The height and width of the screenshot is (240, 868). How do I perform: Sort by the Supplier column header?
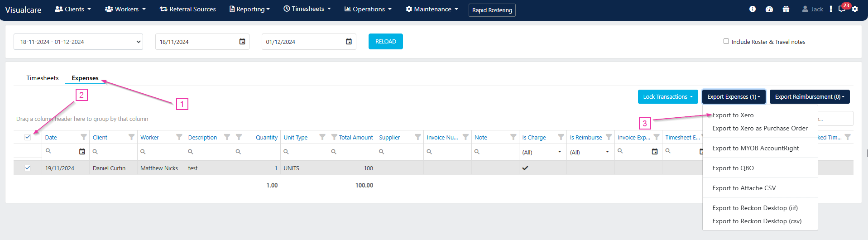click(x=389, y=137)
